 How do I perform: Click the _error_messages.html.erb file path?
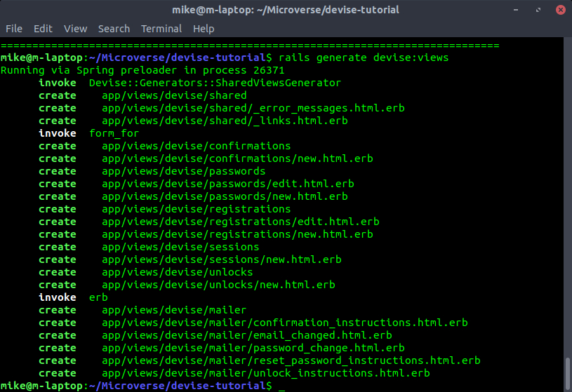pyautogui.click(x=253, y=108)
